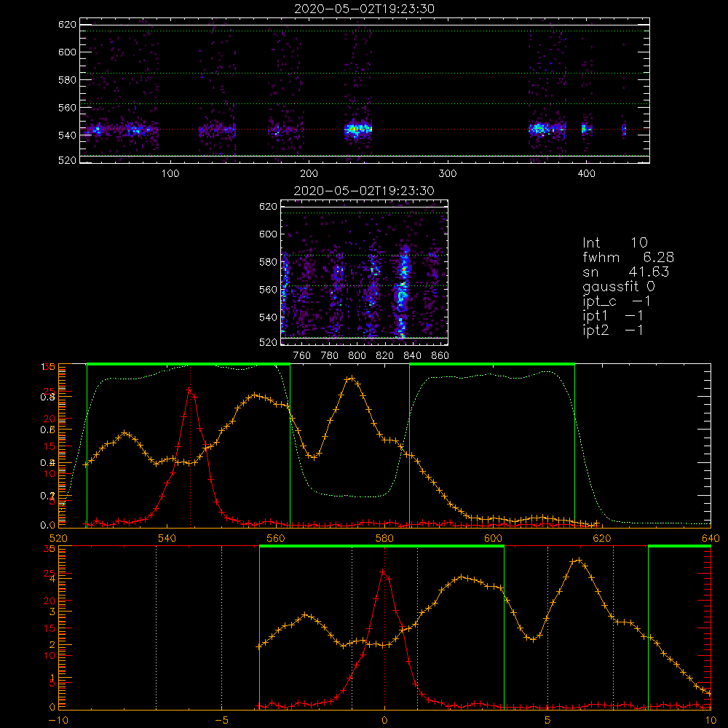Click x-axis label 640 of third plot

(711, 538)
